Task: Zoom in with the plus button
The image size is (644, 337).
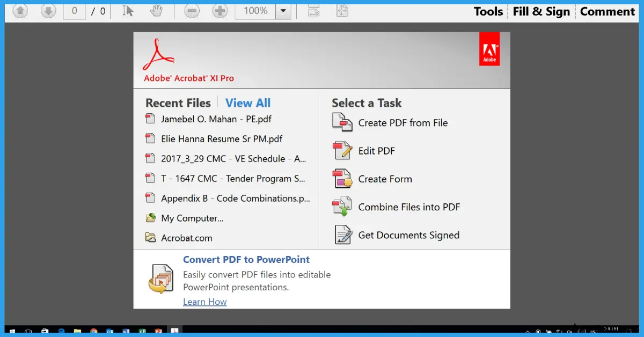Action: click(x=220, y=11)
